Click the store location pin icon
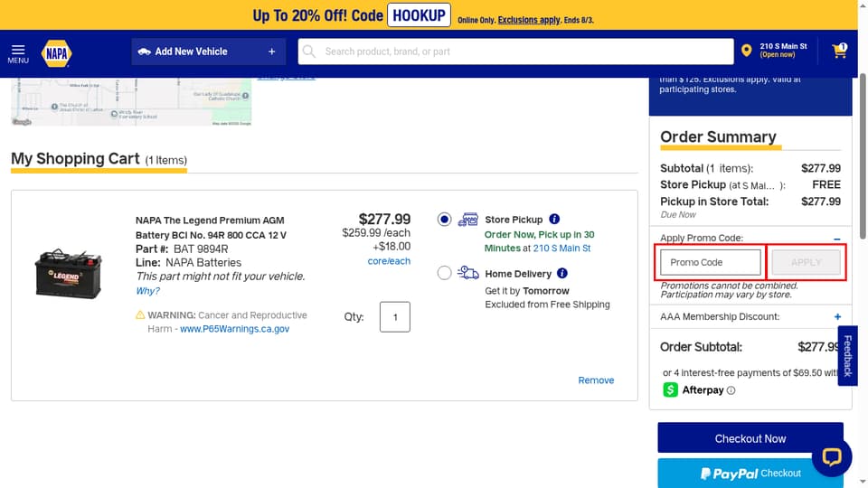 (x=746, y=51)
